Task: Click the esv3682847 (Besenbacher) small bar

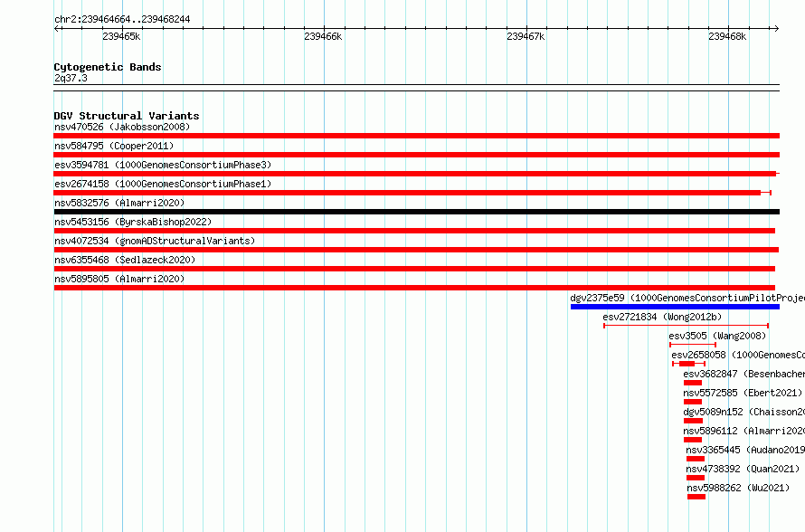Action: point(693,383)
